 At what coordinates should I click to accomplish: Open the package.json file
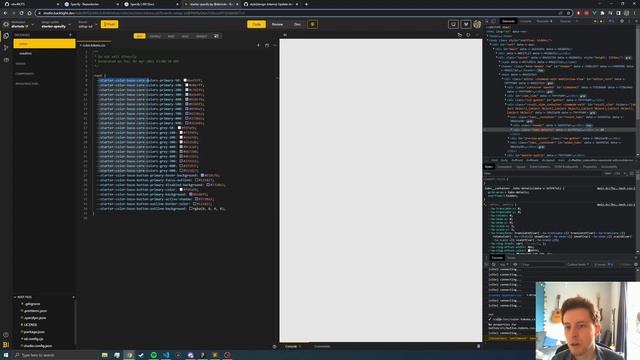33,332
